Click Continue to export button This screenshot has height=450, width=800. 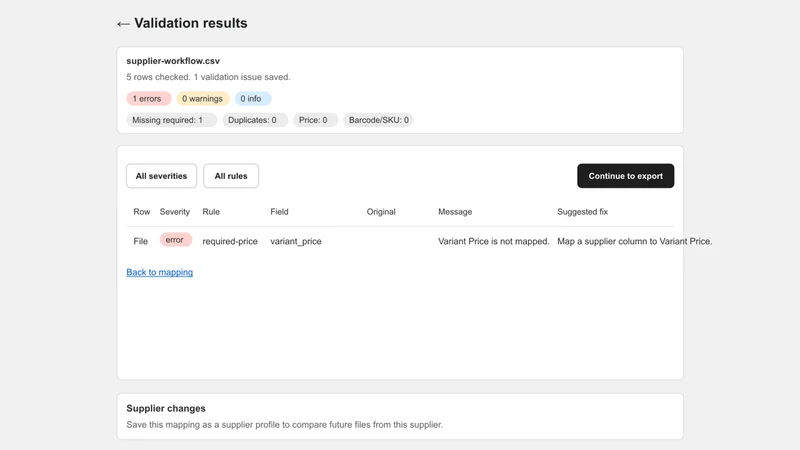[626, 176]
